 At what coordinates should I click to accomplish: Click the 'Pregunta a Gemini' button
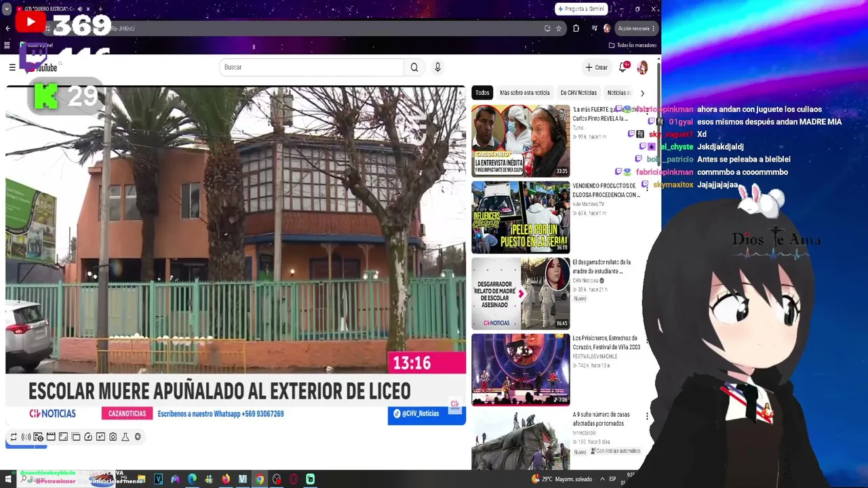(581, 9)
